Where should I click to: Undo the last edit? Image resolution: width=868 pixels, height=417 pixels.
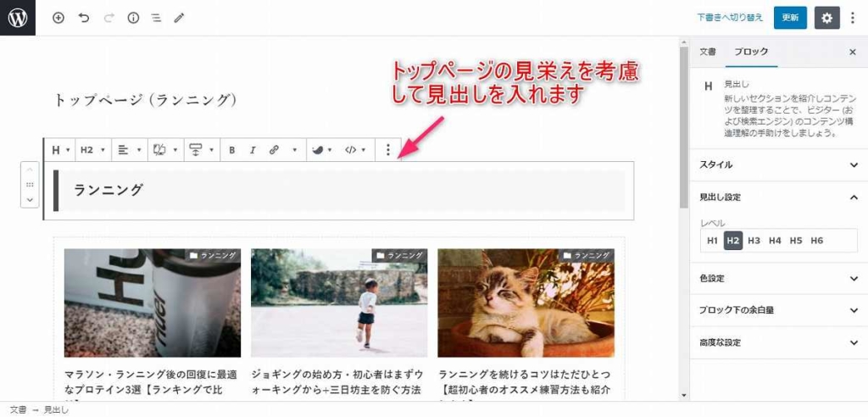click(83, 18)
